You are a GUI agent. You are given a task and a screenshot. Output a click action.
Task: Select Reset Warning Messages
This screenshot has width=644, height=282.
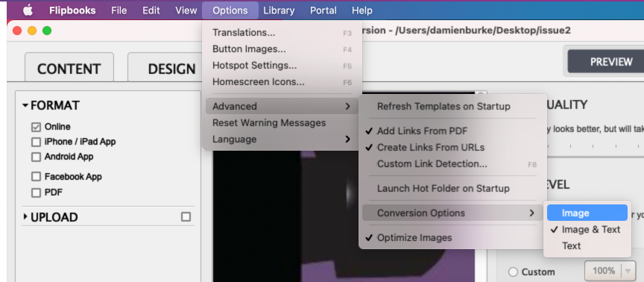tap(282, 122)
